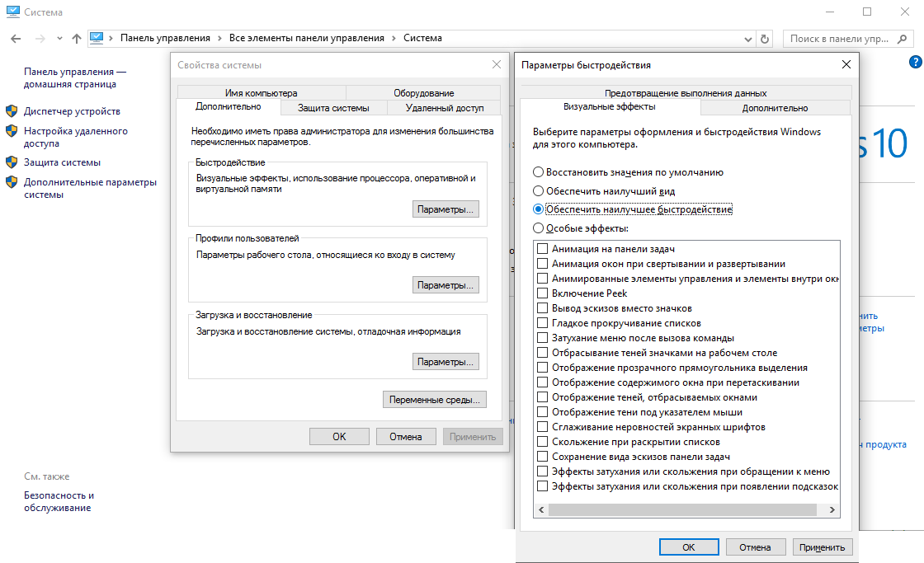Viewport: 924px width, 563px height.
Task: Minimize the Система window
Action: 830,12
